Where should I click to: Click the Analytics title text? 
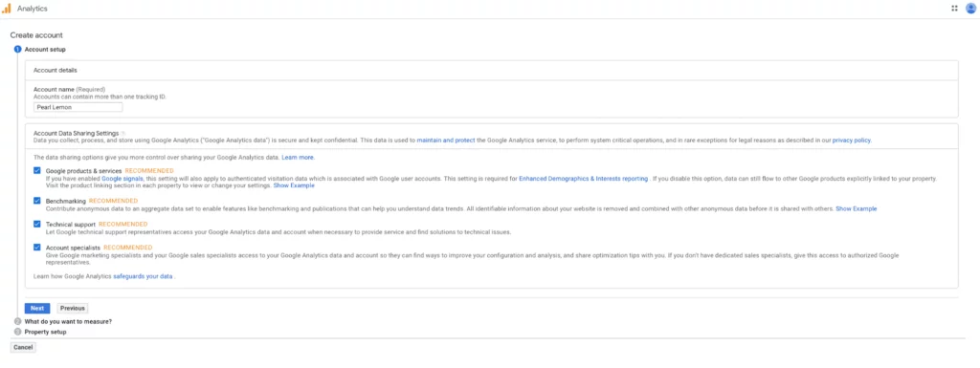click(32, 9)
